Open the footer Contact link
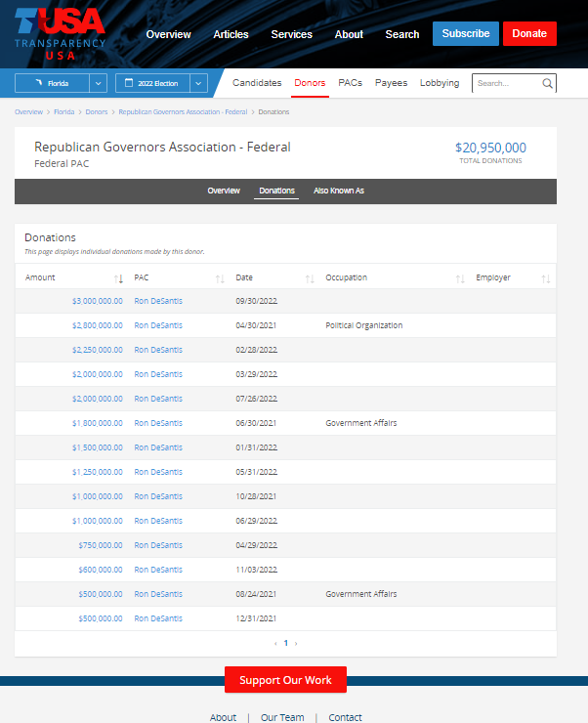This screenshot has width=588, height=723. click(345, 717)
